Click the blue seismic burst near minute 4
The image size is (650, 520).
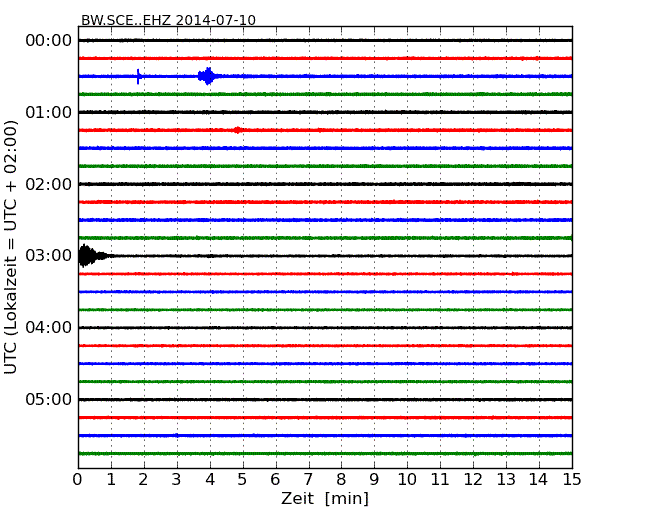point(207,76)
